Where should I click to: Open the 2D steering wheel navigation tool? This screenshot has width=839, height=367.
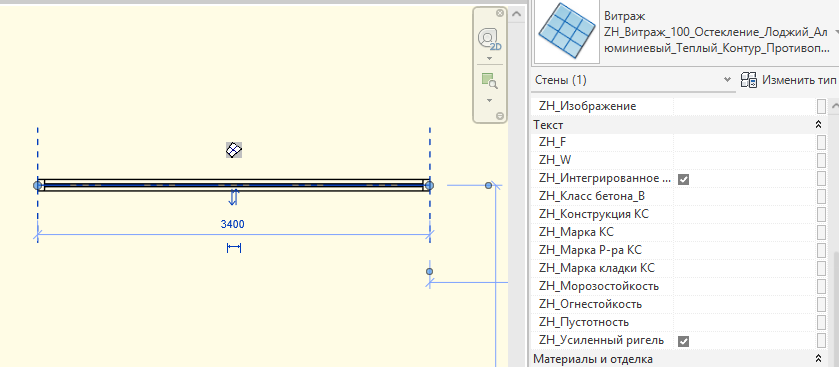point(489,40)
